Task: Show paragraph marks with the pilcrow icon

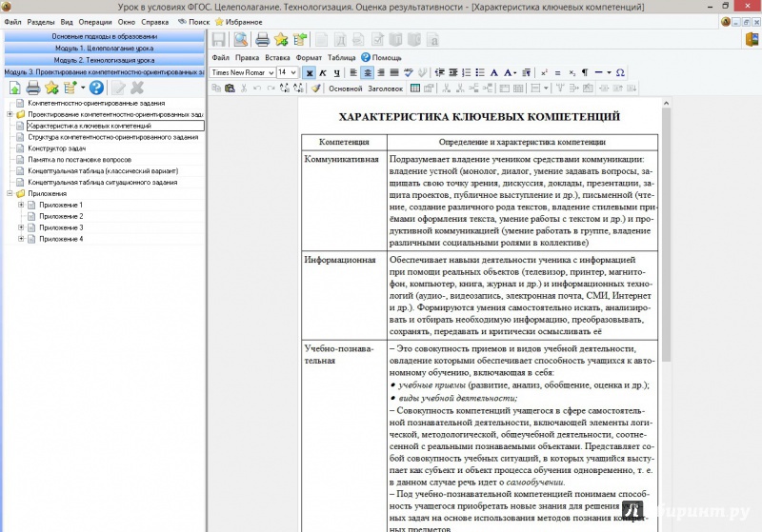Action: click(585, 73)
